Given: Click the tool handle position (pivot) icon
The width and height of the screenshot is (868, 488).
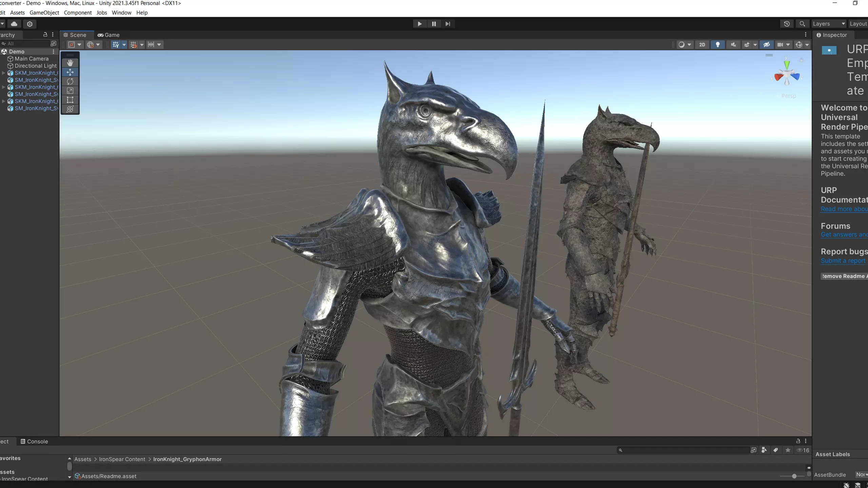Looking at the screenshot, I should pyautogui.click(x=72, y=45).
